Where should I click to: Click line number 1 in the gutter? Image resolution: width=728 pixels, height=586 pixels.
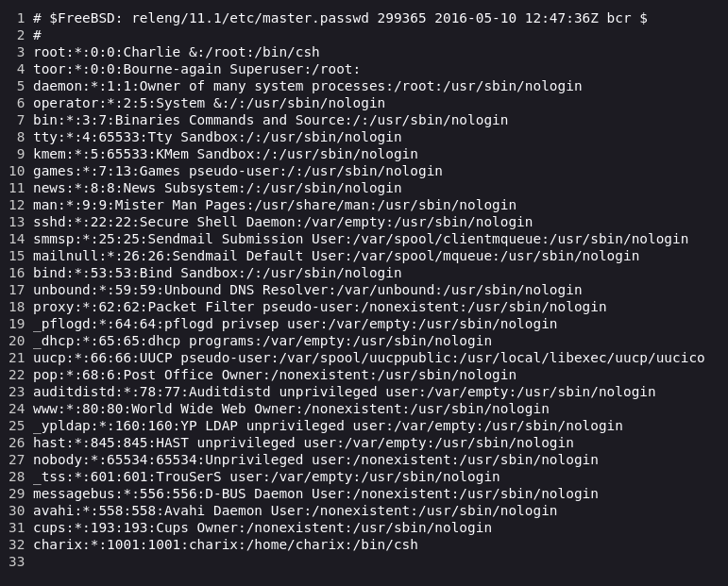[20, 18]
